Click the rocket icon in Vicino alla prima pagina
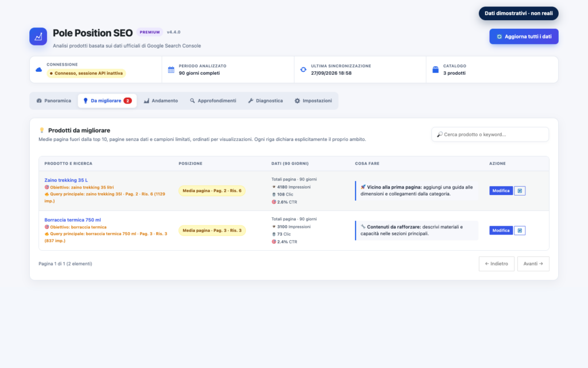The width and height of the screenshot is (588, 368). click(363, 187)
